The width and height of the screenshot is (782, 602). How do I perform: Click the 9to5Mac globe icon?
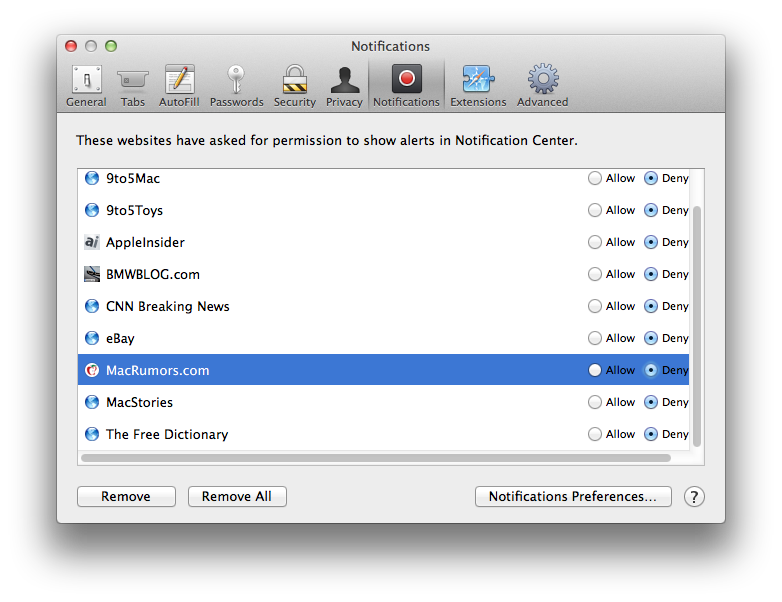click(92, 178)
